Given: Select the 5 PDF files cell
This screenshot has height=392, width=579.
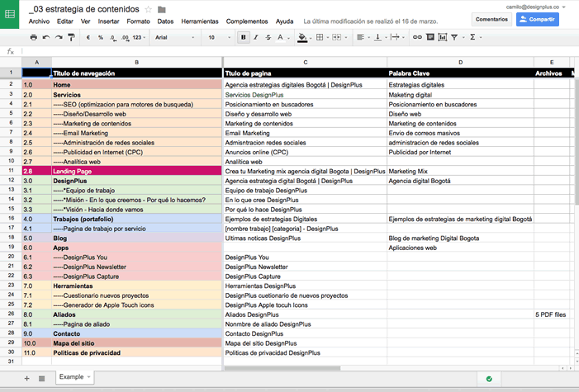Looking at the screenshot, I should tap(552, 314).
